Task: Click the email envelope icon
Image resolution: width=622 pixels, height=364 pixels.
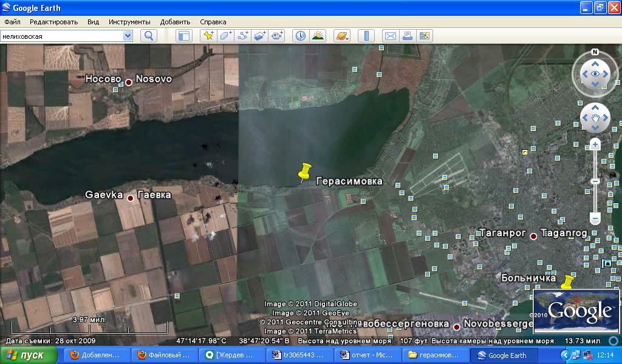Action: pos(391,36)
